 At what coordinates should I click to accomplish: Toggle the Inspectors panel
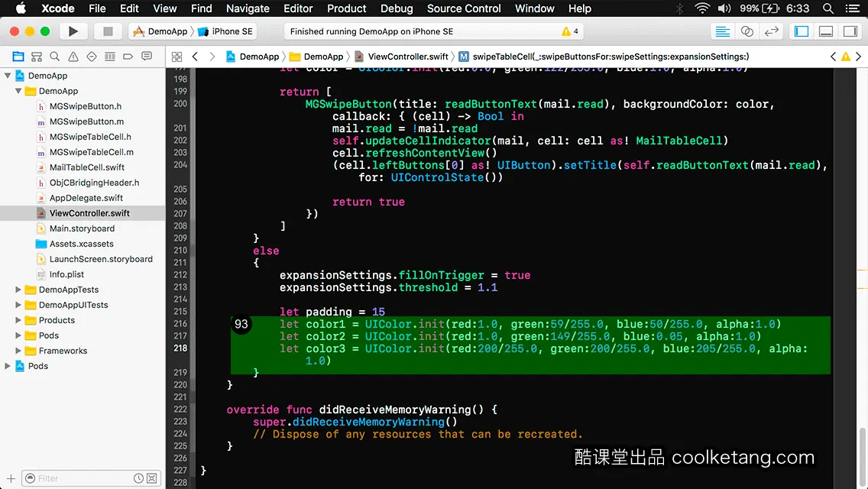(x=850, y=31)
